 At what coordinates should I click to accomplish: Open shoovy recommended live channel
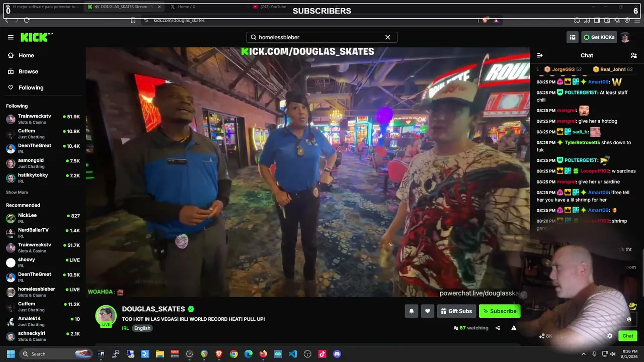point(43,262)
